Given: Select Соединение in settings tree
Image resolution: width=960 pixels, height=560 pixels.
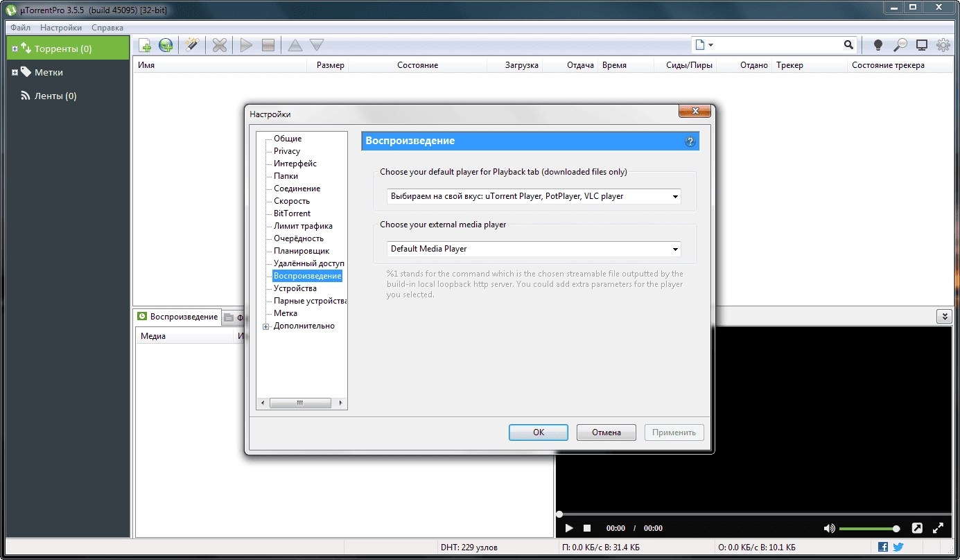Looking at the screenshot, I should pos(297,189).
